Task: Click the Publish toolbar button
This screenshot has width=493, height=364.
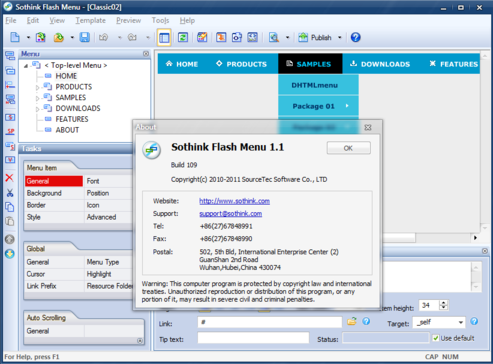Action: [316, 37]
